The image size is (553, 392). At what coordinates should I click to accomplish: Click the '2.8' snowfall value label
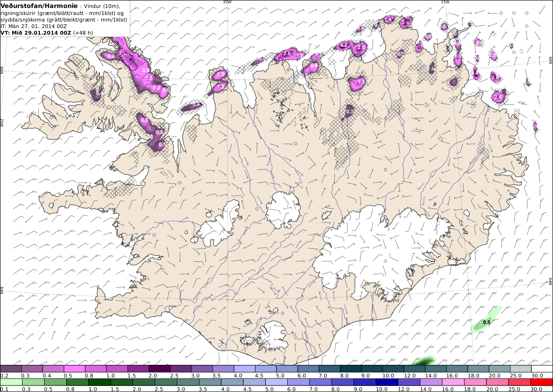pos(287,53)
